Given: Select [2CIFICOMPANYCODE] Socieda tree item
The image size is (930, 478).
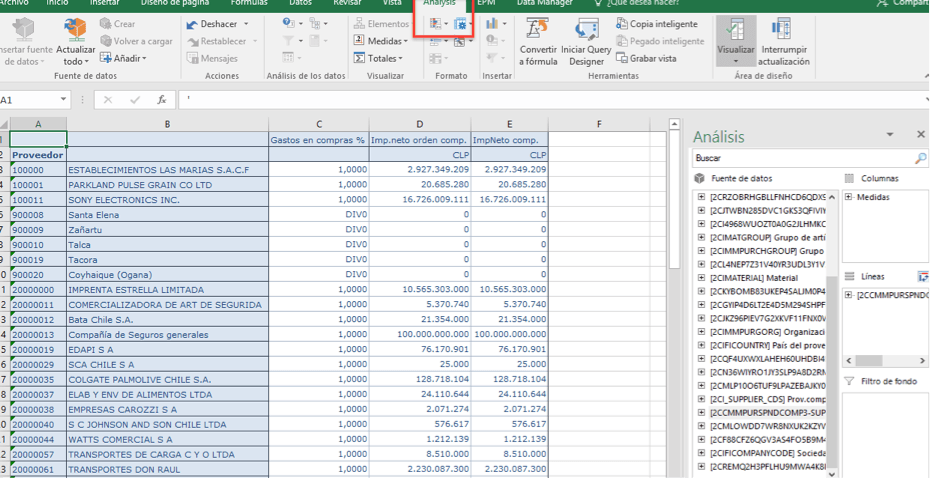Looking at the screenshot, I should tap(766, 452).
